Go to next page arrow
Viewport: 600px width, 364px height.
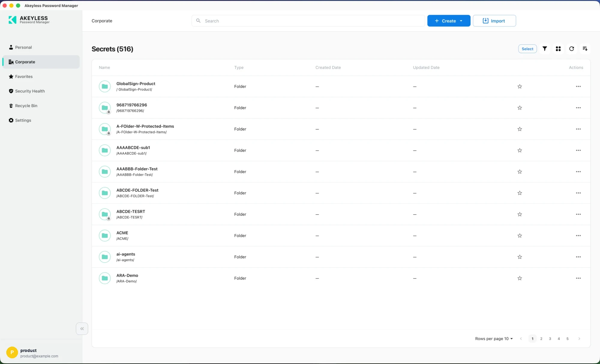579,338
